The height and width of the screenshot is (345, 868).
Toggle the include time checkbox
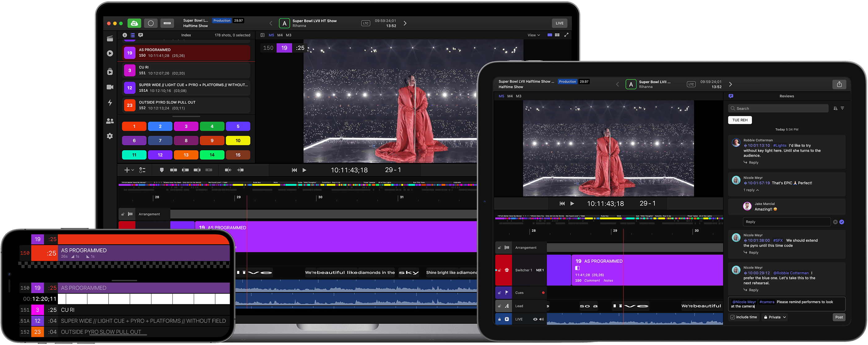click(733, 317)
